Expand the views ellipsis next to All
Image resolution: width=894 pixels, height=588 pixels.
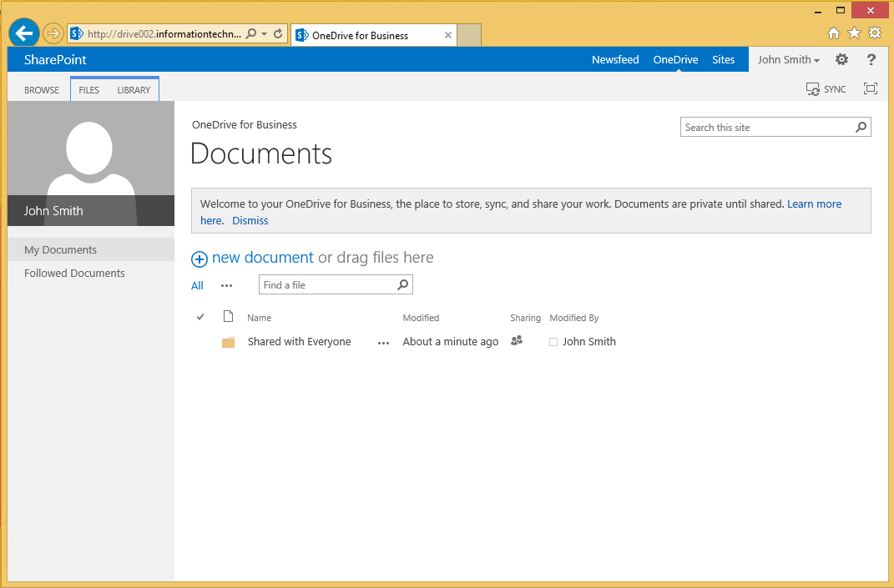(227, 286)
